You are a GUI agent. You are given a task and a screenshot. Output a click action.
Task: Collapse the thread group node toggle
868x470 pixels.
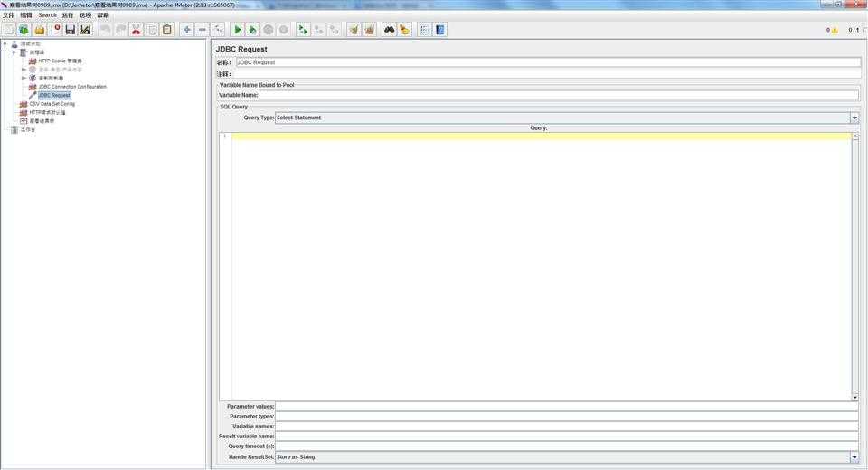pyautogui.click(x=14, y=52)
